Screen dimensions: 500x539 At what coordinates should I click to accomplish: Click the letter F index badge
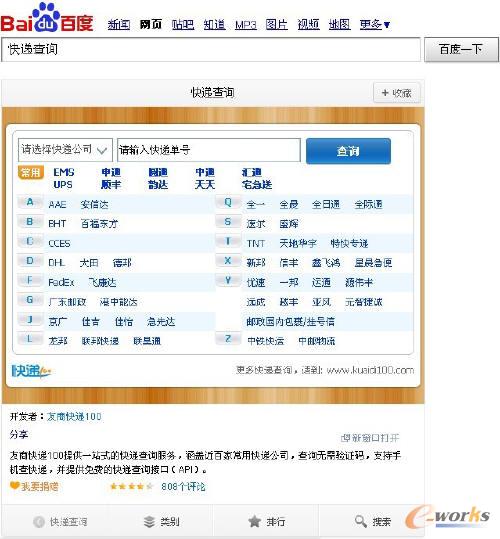click(x=30, y=280)
